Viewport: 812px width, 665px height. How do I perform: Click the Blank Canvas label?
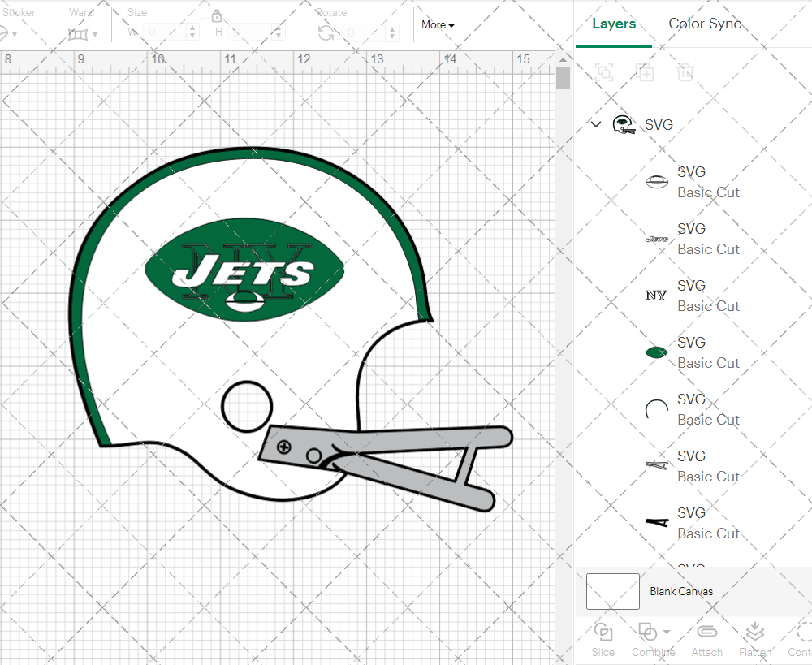[x=681, y=591]
